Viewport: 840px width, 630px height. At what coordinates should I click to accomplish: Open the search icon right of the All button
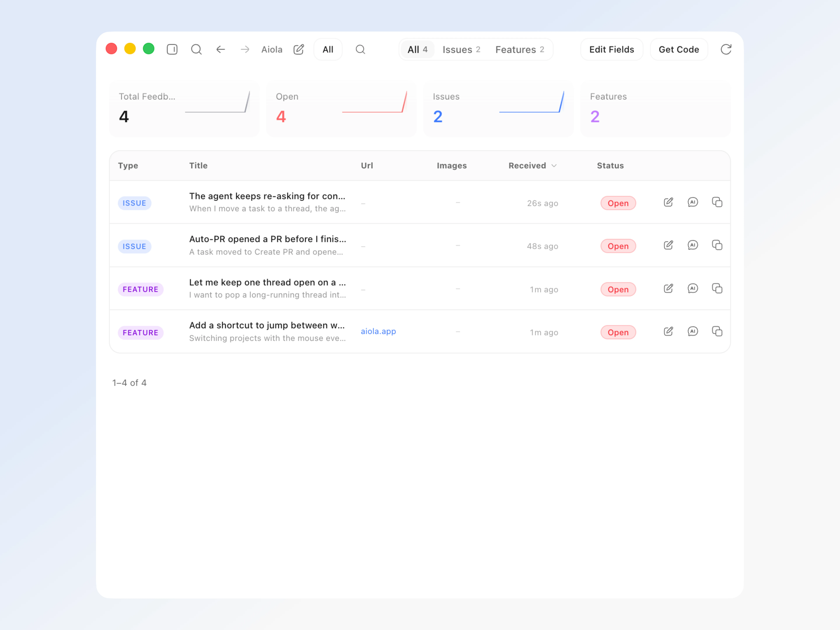[x=360, y=49]
